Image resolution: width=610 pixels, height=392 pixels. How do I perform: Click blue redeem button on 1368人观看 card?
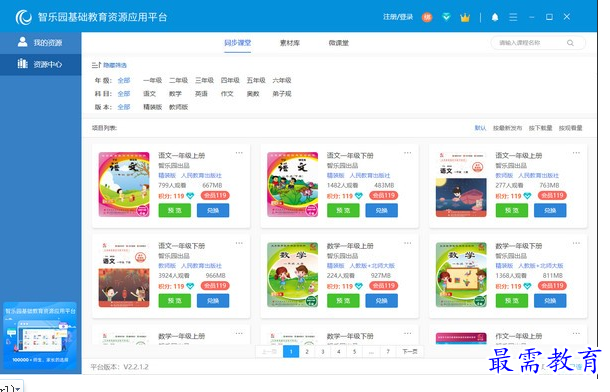pyautogui.click(x=550, y=301)
